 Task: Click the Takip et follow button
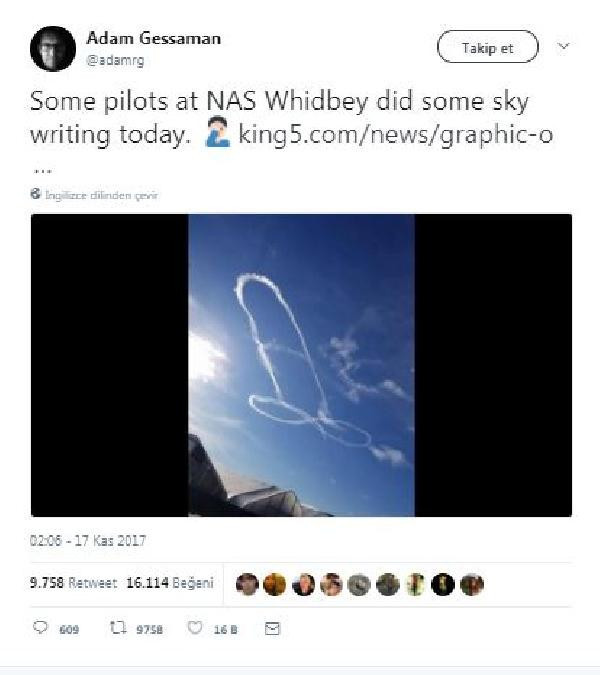[488, 47]
